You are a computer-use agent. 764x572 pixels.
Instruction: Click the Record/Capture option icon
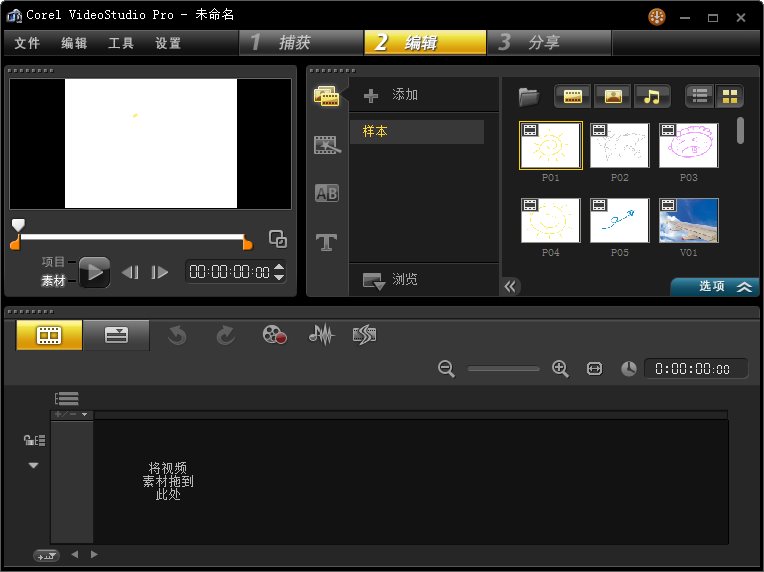(x=274, y=336)
